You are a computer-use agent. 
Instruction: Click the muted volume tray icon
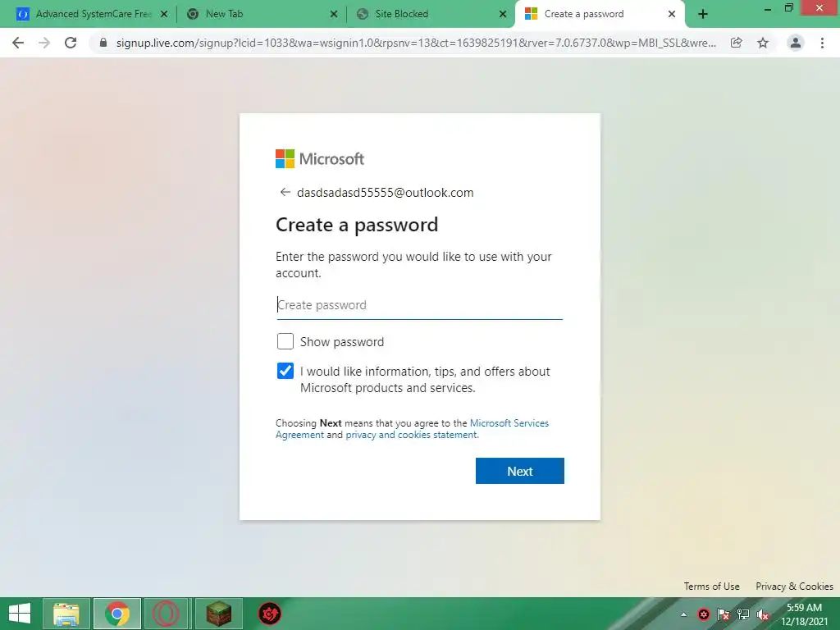[763, 614]
